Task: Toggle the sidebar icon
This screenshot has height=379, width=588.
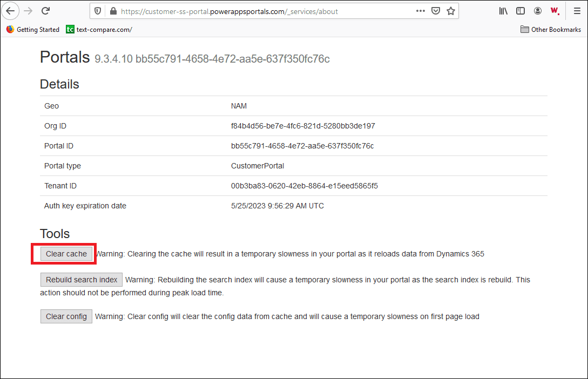Action: click(x=521, y=11)
